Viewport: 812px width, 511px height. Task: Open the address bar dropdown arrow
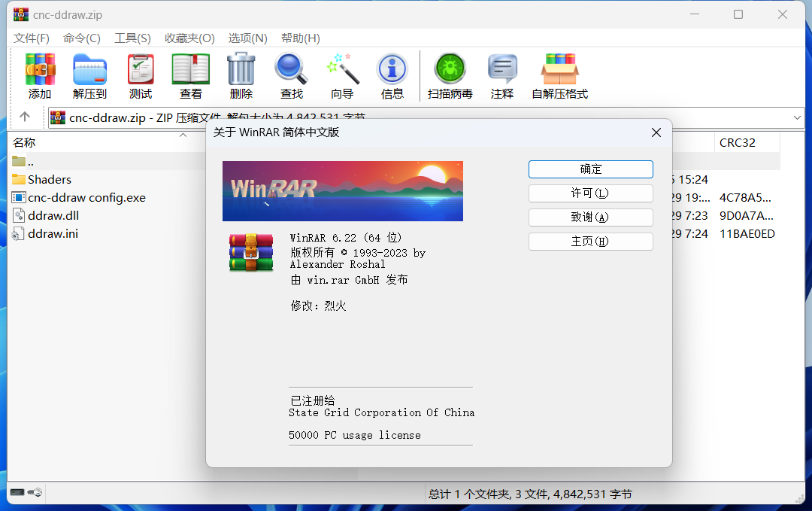coord(797,117)
